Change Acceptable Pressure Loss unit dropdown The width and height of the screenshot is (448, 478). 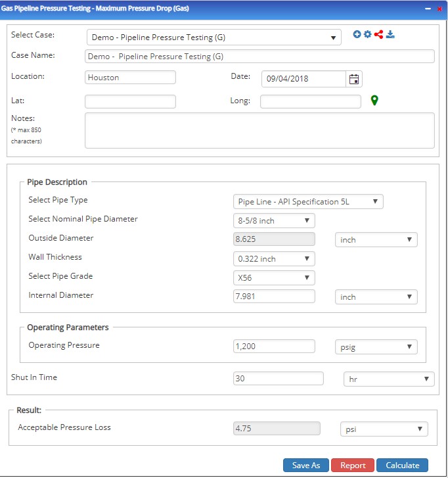384,429
